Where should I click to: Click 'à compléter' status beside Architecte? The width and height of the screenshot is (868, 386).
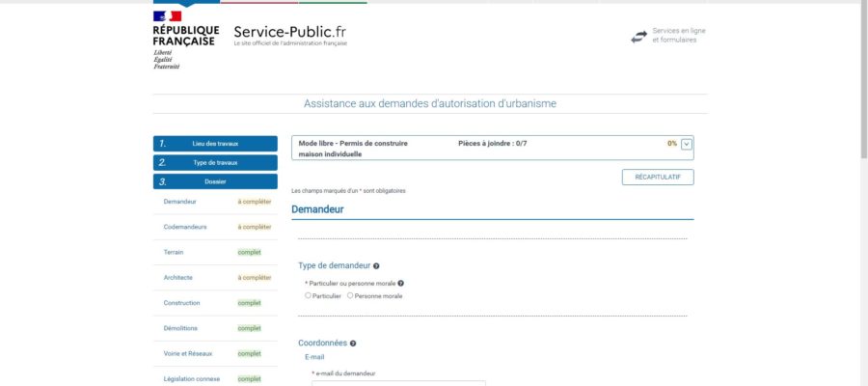255,278
